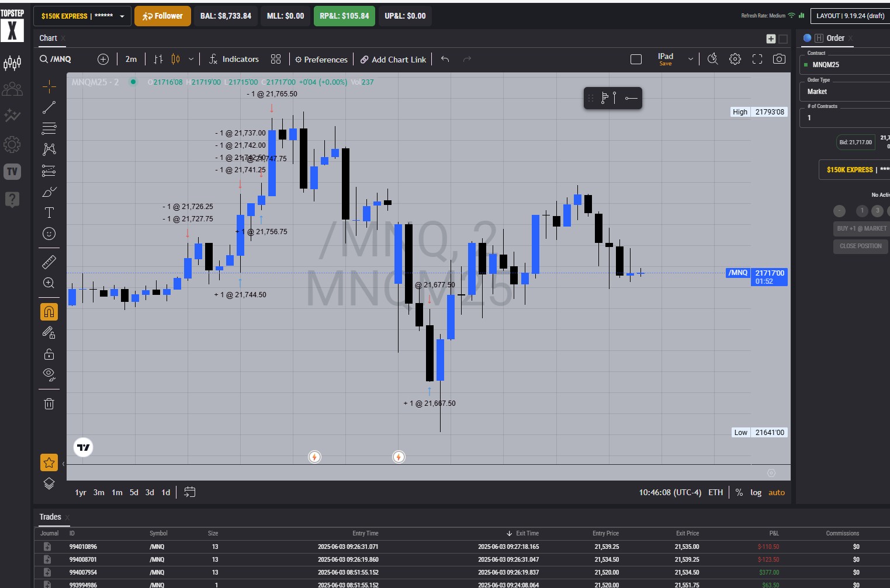The height and width of the screenshot is (588, 890).
Task: Open the help question mark sidebar icon
Action: [x=12, y=200]
